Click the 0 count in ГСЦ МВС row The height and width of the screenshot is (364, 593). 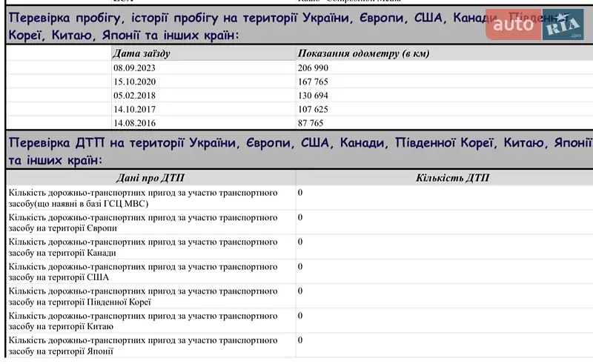(300, 193)
